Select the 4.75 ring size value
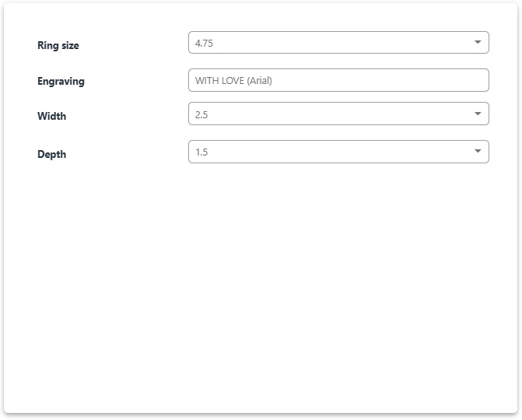 205,44
